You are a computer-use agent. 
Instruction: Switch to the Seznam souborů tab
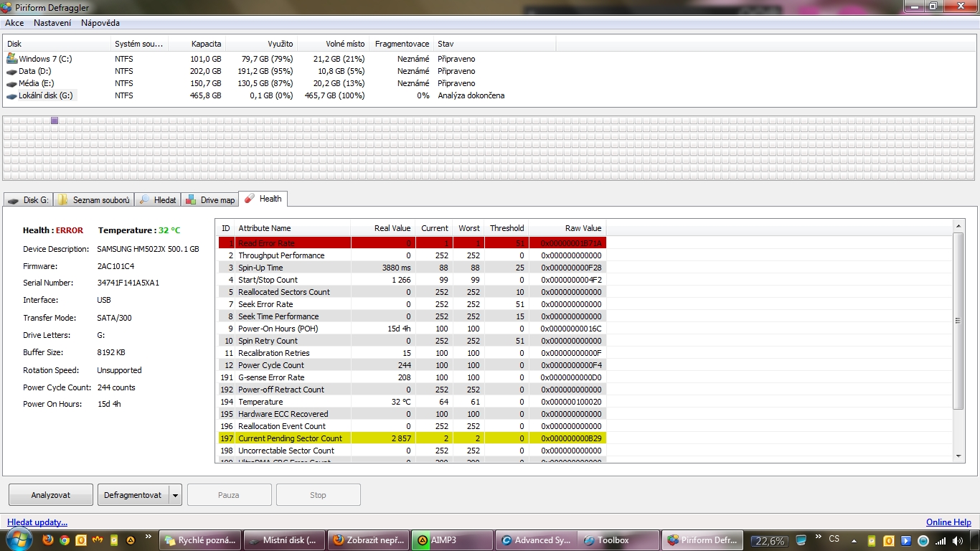pyautogui.click(x=94, y=200)
